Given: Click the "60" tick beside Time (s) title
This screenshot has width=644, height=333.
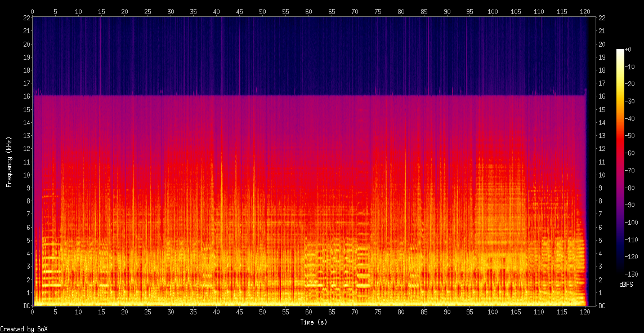Looking at the screenshot, I should tap(309, 313).
